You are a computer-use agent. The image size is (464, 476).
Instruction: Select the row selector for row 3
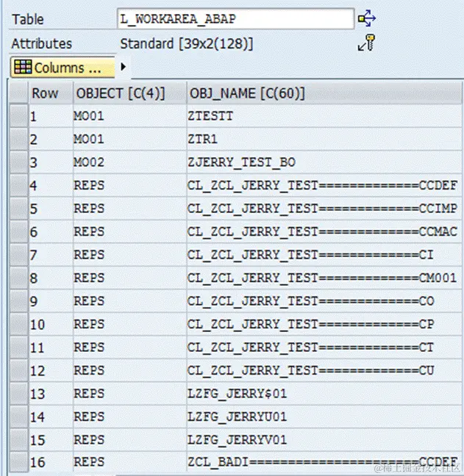click(19, 162)
